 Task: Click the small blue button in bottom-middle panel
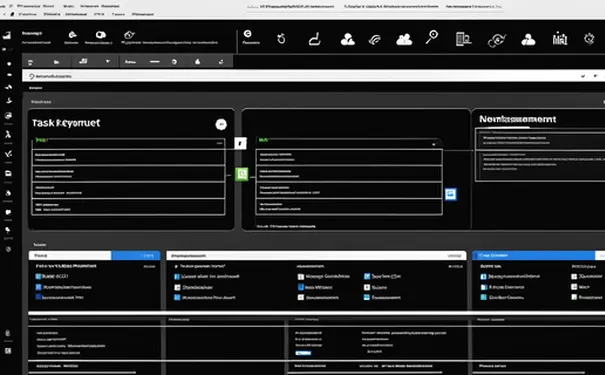[x=303, y=353]
